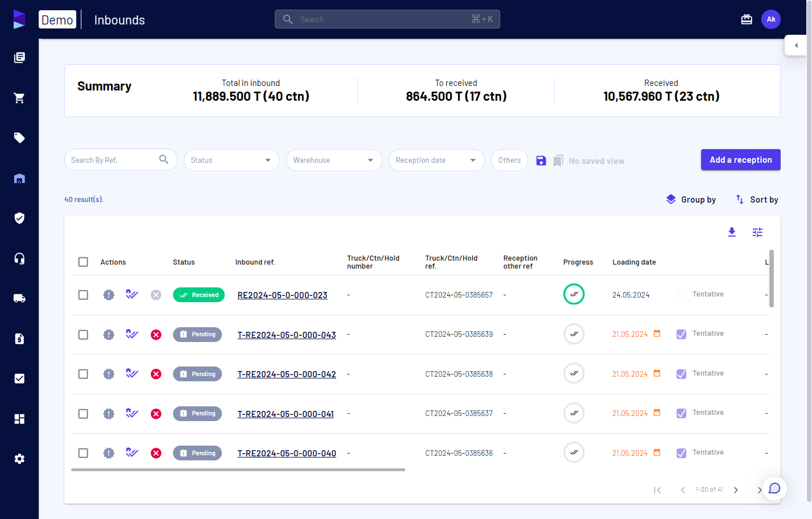The width and height of the screenshot is (812, 519).
Task: Open the chat bubble widget
Action: click(x=774, y=488)
